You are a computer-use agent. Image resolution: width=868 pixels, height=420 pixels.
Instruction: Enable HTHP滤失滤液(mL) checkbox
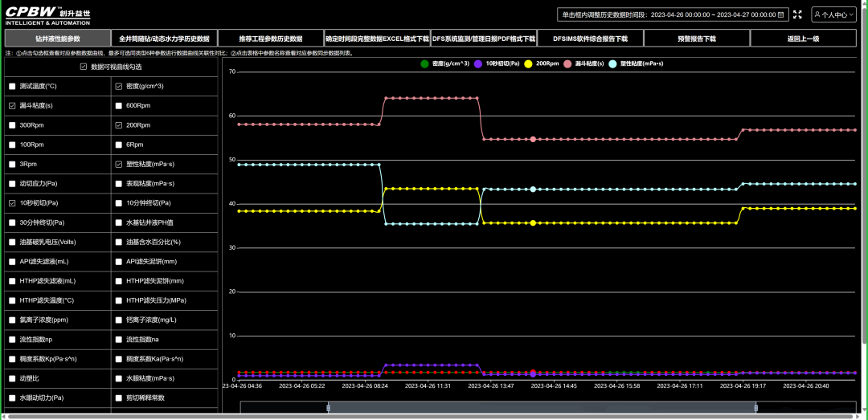[12, 281]
